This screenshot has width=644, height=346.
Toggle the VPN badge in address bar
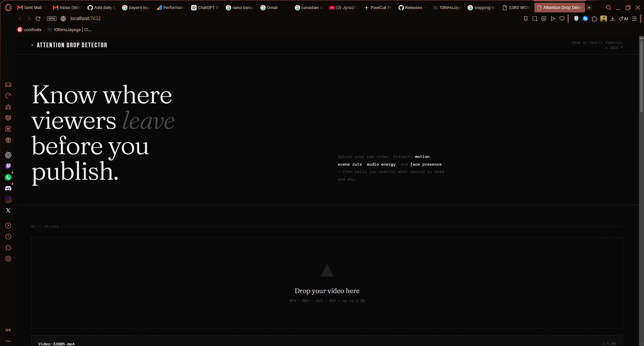tap(52, 18)
